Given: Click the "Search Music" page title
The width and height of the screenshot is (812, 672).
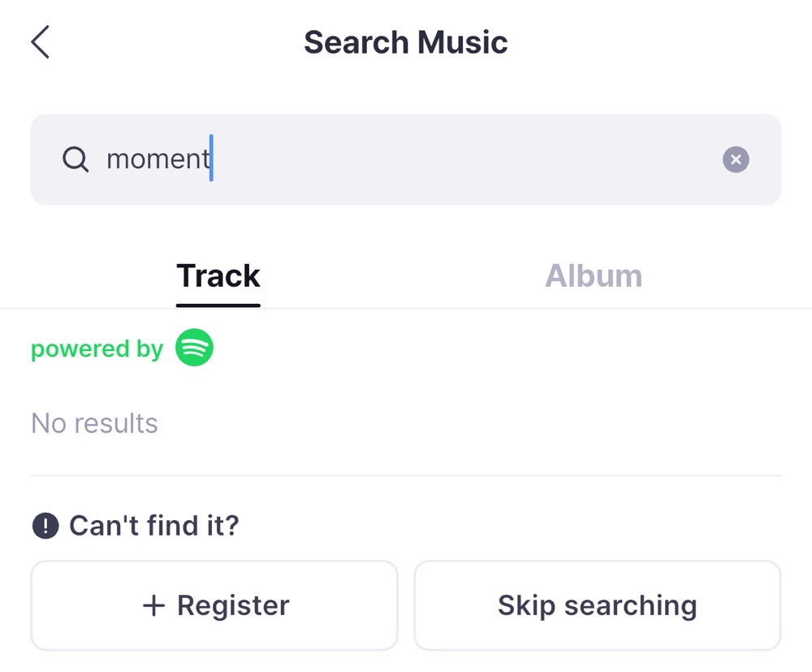Looking at the screenshot, I should click(405, 42).
